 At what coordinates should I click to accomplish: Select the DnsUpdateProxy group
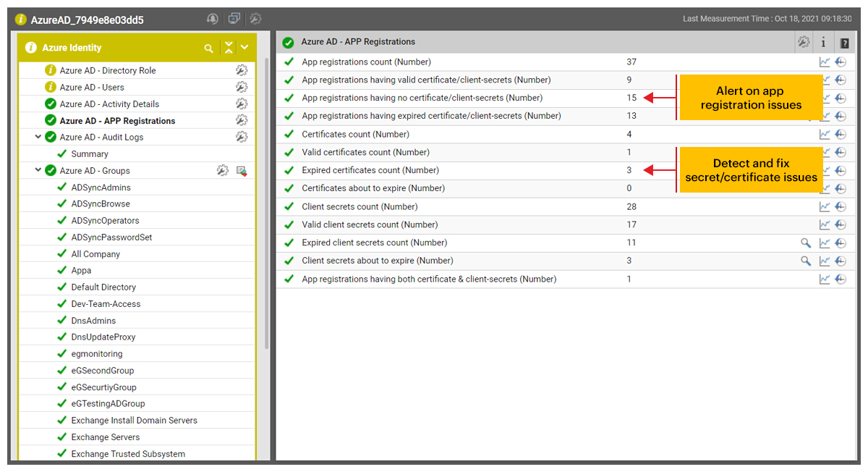103,337
